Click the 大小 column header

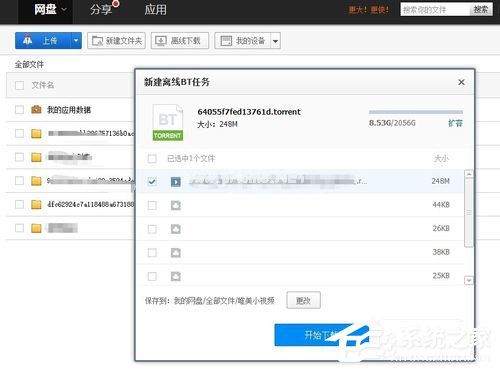coord(441,158)
